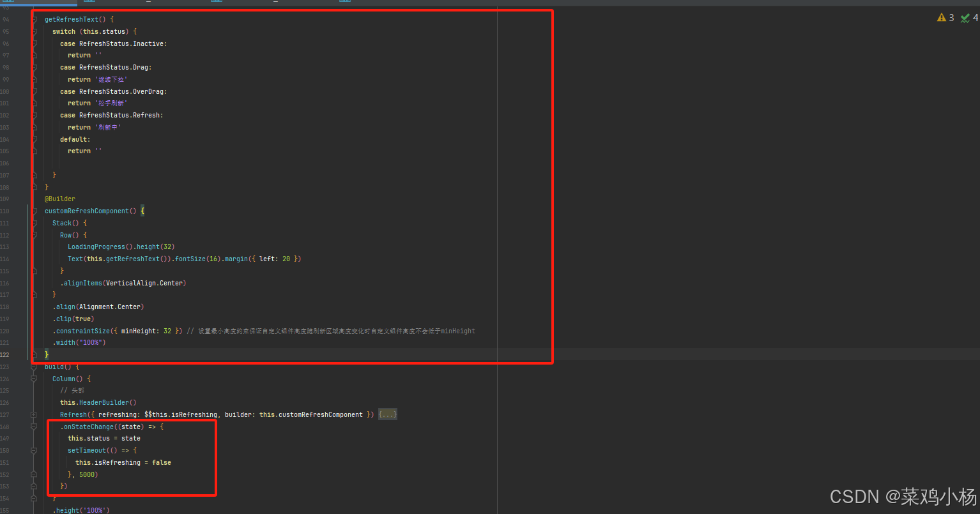
Task: Click '.align(Alignment.Center)'
Action: (x=98, y=306)
